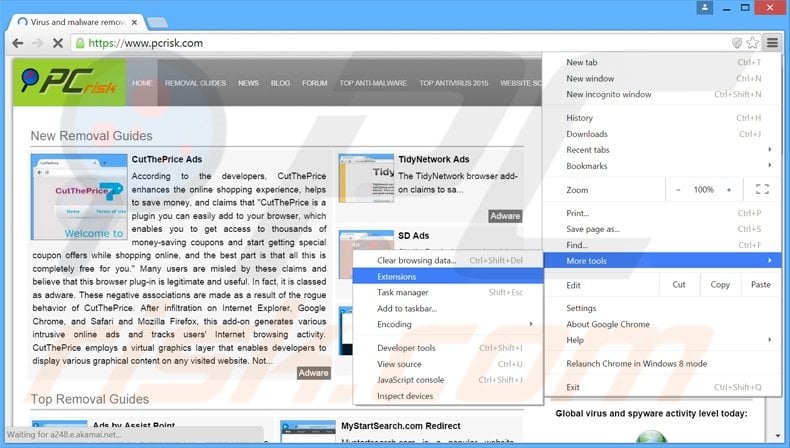Screen dimensions: 790x448
Task: Close the Virus and malware removal tab
Action: 134,22
